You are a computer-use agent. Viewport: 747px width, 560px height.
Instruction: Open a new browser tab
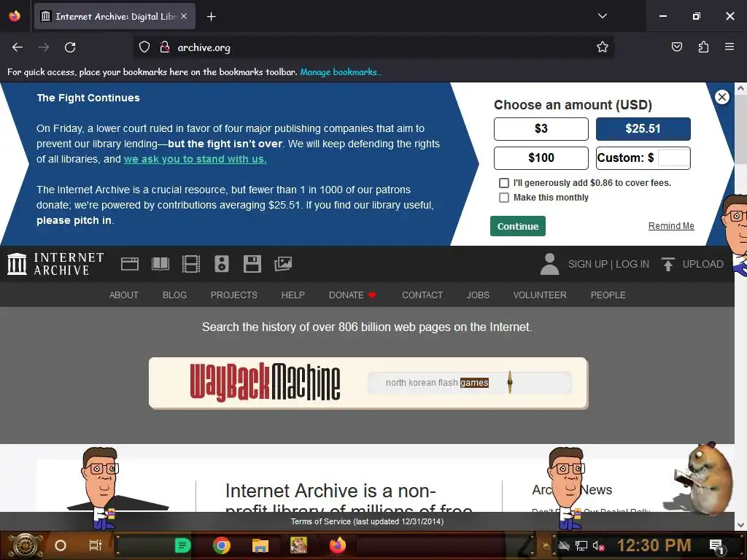tap(211, 17)
